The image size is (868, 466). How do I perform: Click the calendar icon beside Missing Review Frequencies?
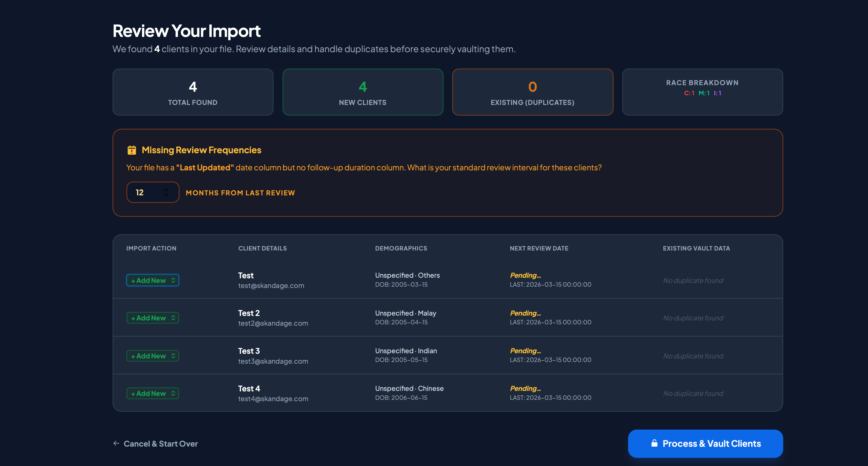coord(132,150)
